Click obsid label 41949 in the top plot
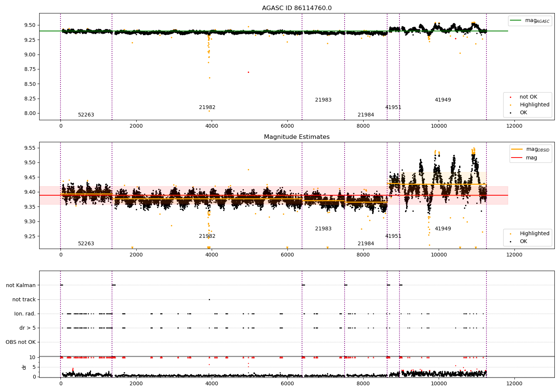560x392 pixels. pyautogui.click(x=443, y=100)
